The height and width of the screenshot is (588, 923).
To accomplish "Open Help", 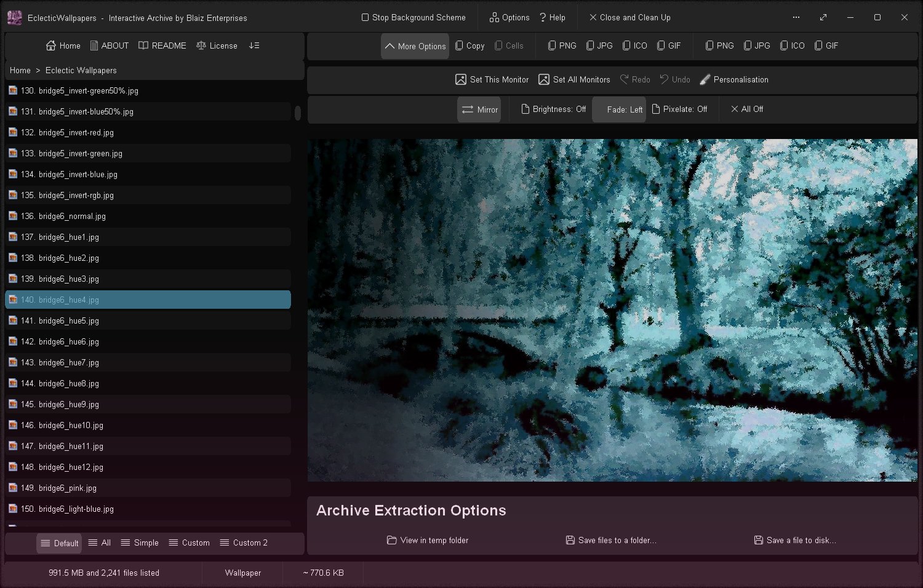I will pyautogui.click(x=552, y=17).
